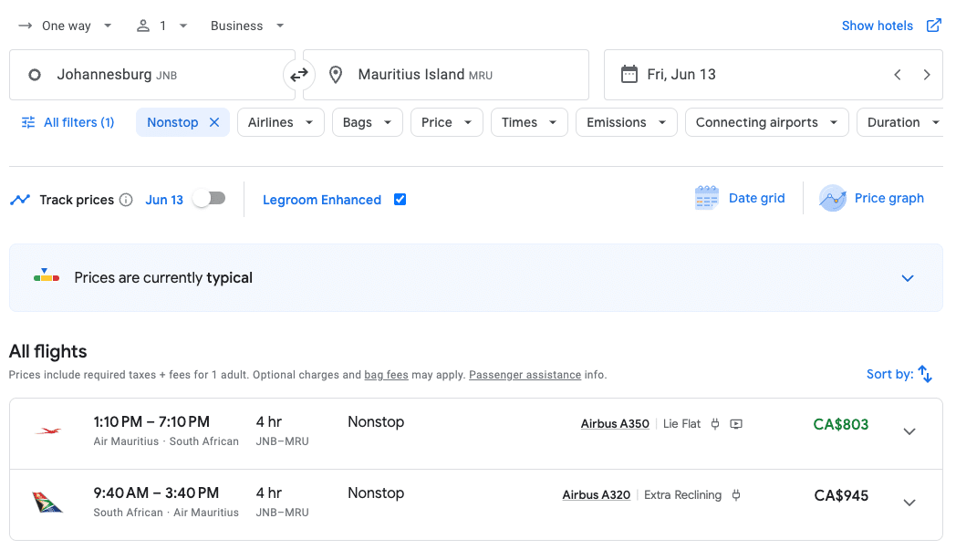956x560 pixels.
Task: Open the Business cabin class dropdown
Action: [247, 26]
